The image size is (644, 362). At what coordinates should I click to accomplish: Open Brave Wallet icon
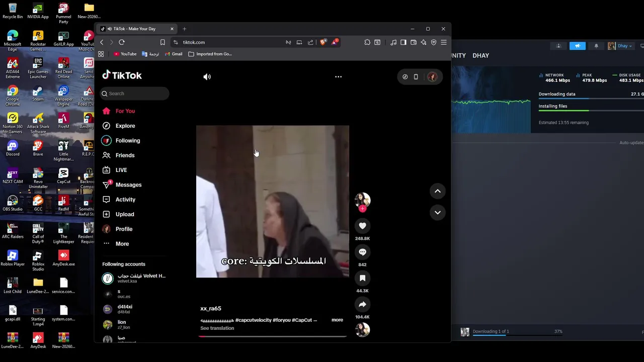pos(414,42)
